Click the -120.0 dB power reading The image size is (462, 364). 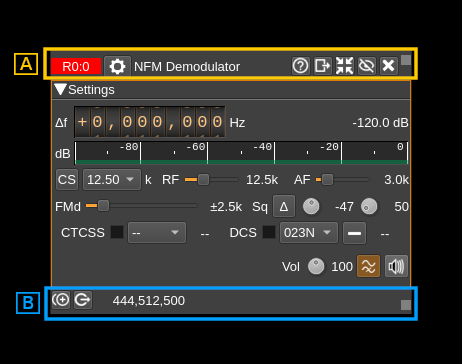pos(380,123)
